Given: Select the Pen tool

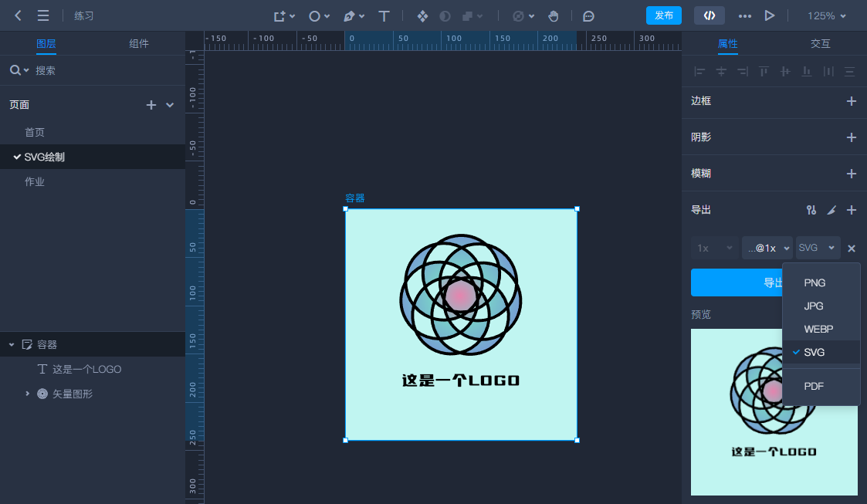Looking at the screenshot, I should 349,15.
